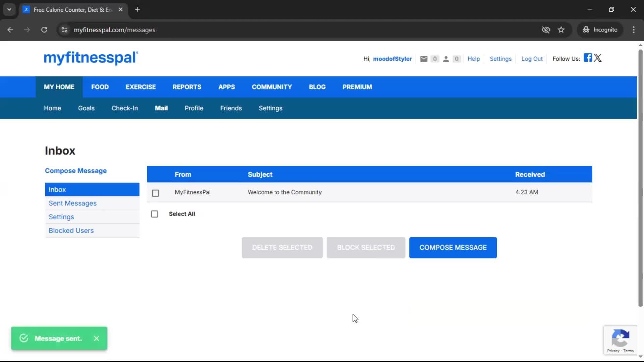Open the reCAPTCHA Privacy link
This screenshot has width=644, height=362.
[x=613, y=351]
